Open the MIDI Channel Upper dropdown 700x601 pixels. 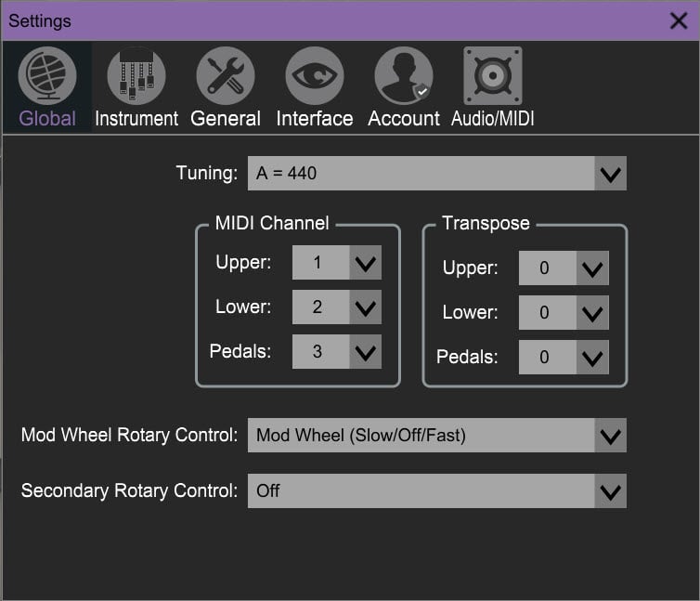(x=365, y=263)
